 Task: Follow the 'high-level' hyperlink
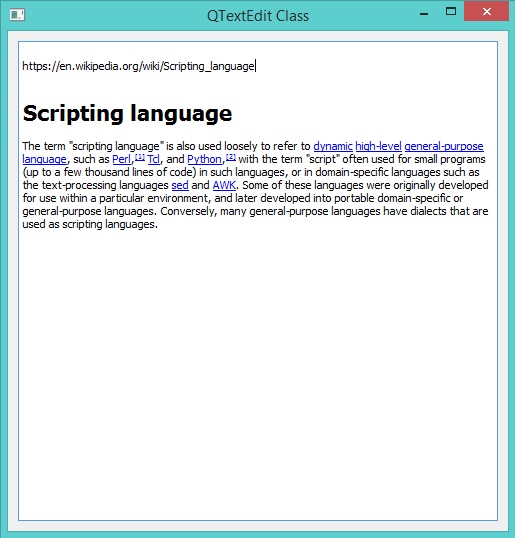coord(378,146)
